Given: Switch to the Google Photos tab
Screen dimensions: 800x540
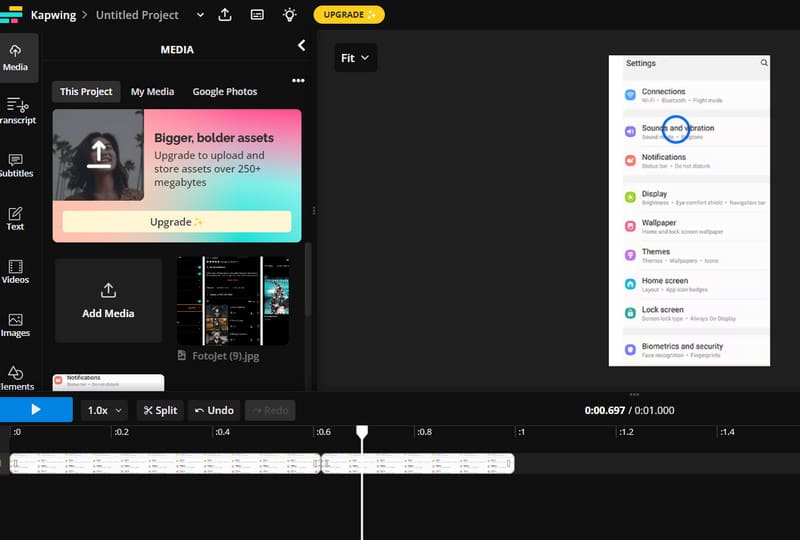Looking at the screenshot, I should click(x=225, y=91).
